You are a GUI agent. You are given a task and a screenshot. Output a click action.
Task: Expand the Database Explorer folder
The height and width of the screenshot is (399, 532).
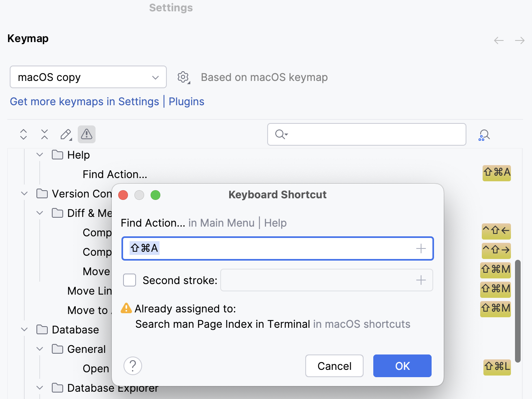pos(39,388)
